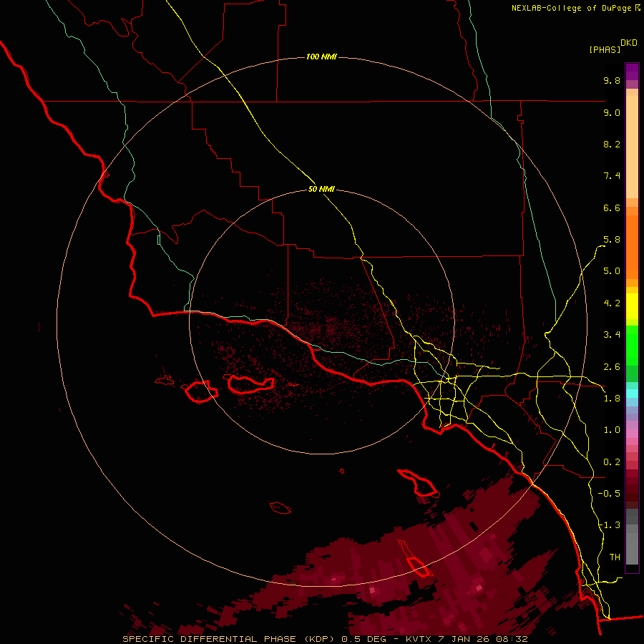This screenshot has width=644, height=644.
Task: Click the 4.2 scale value
Action: [612, 303]
